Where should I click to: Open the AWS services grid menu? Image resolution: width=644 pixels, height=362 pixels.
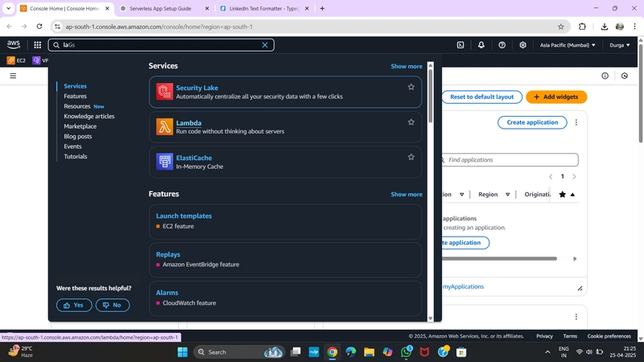(x=37, y=45)
